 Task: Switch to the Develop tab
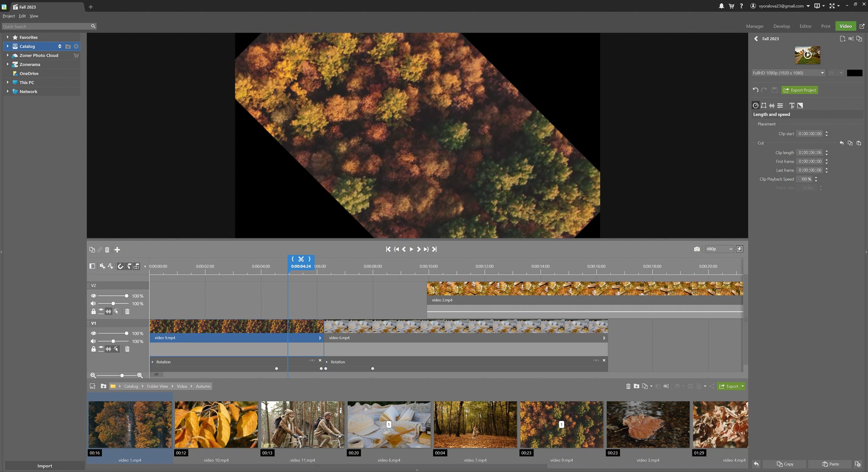coord(782,26)
